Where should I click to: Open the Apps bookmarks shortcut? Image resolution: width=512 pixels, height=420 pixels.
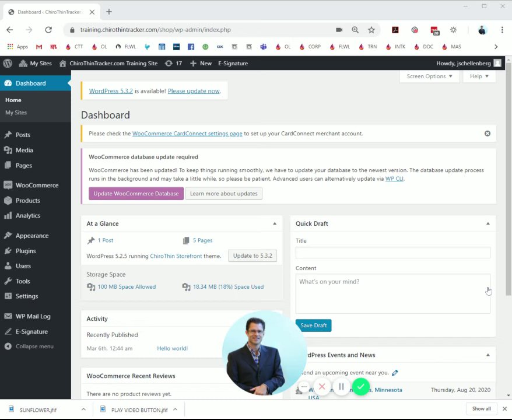[17, 47]
